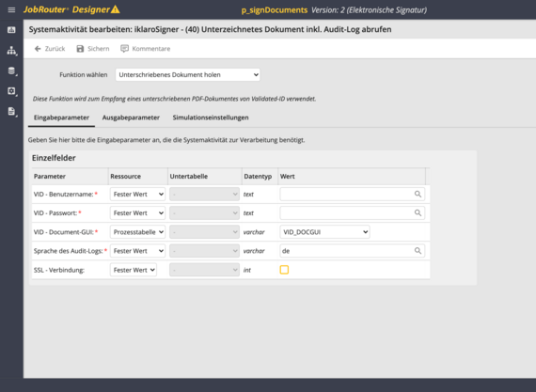The height and width of the screenshot is (392, 536).
Task: Open the document sidebar icon
Action: [11, 111]
